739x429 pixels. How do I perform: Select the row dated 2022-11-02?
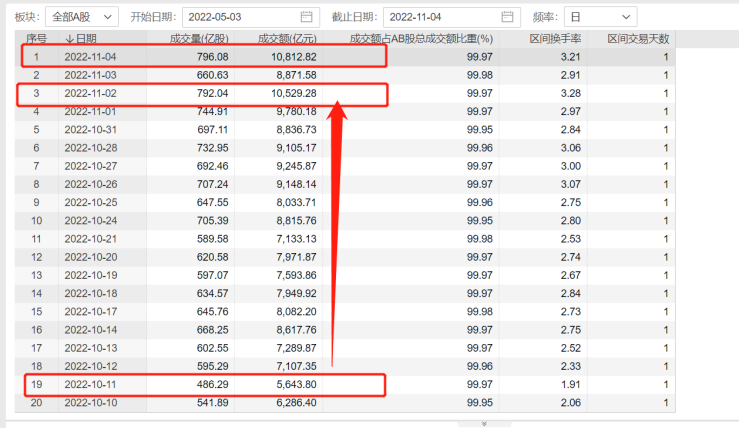[x=91, y=94]
